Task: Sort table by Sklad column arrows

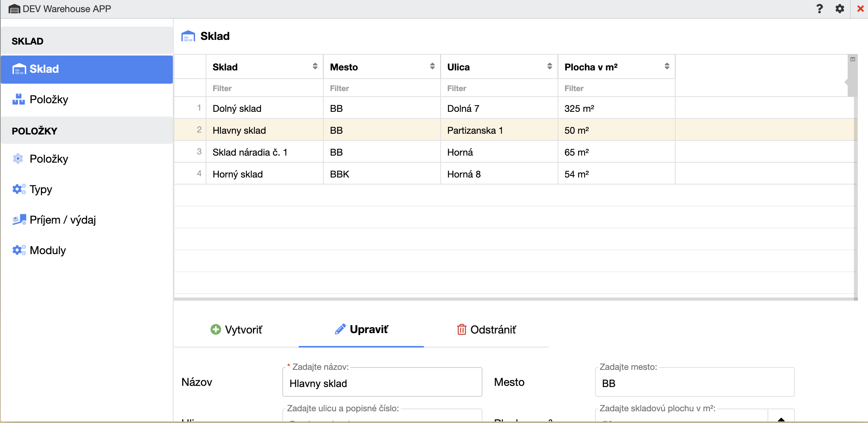Action: [x=315, y=66]
